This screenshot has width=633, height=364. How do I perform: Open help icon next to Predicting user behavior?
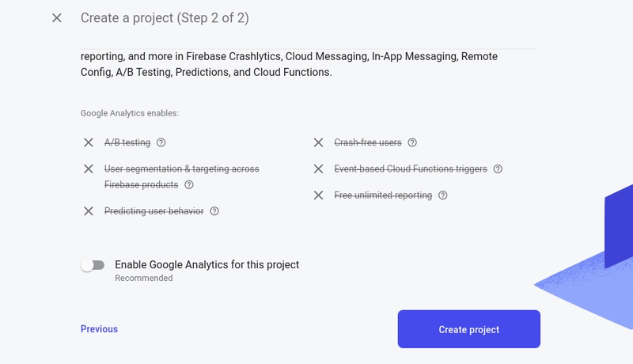pos(214,211)
